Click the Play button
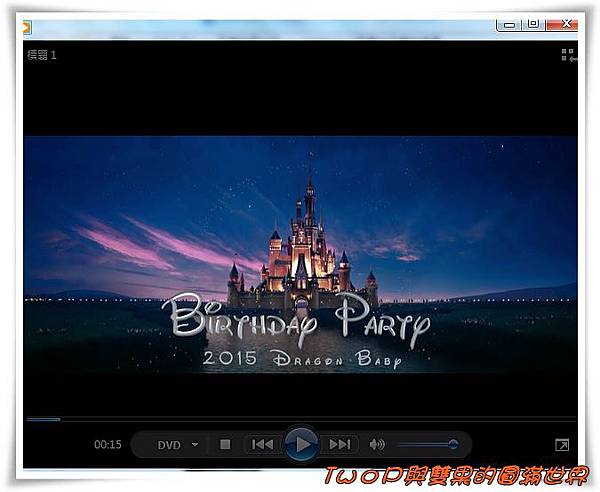The height and width of the screenshot is (492, 600). (302, 444)
